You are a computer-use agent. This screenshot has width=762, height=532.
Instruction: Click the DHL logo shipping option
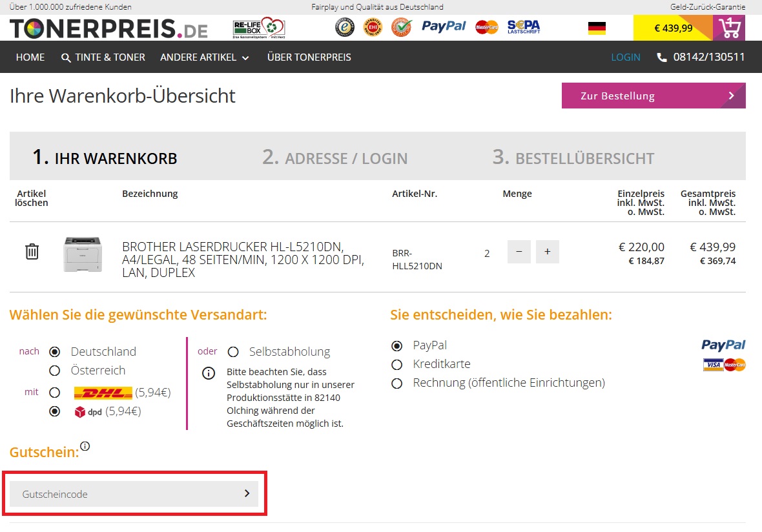click(x=103, y=393)
